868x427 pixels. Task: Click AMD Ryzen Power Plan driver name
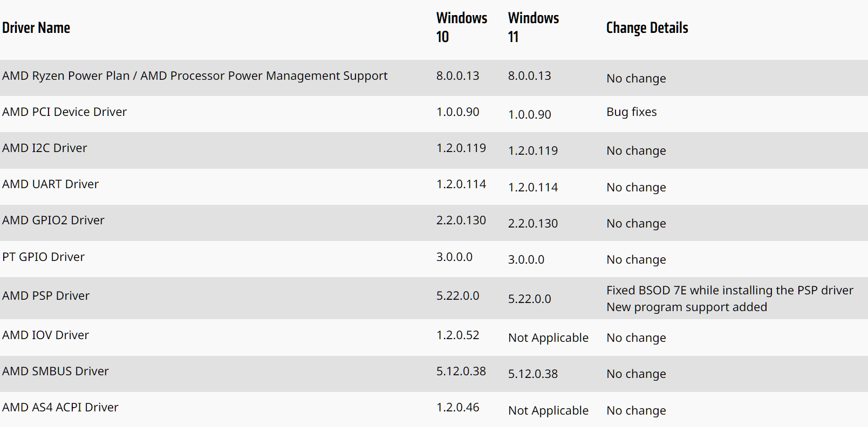[195, 76]
